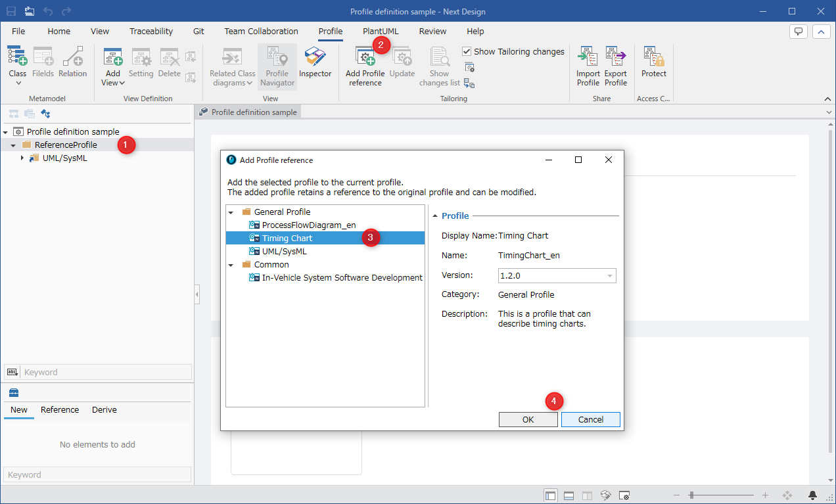The height and width of the screenshot is (504, 836).
Task: Switch to the Home ribbon tab
Action: point(58,31)
